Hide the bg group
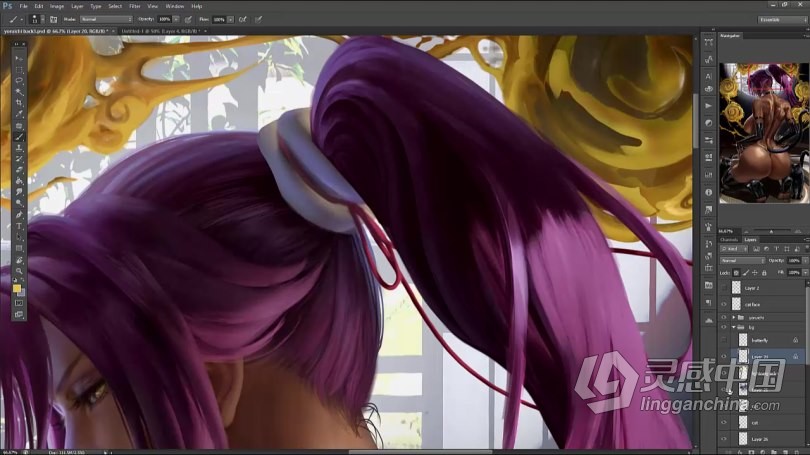 (724, 327)
